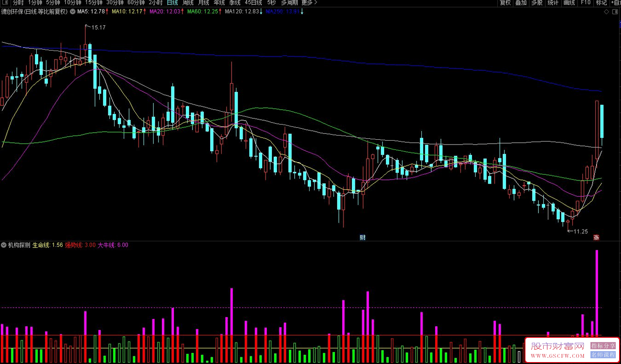Viewport: 621px width, 364px height.
Task: Open the 多周期 multi-period view
Action: pyautogui.click(x=289, y=3)
